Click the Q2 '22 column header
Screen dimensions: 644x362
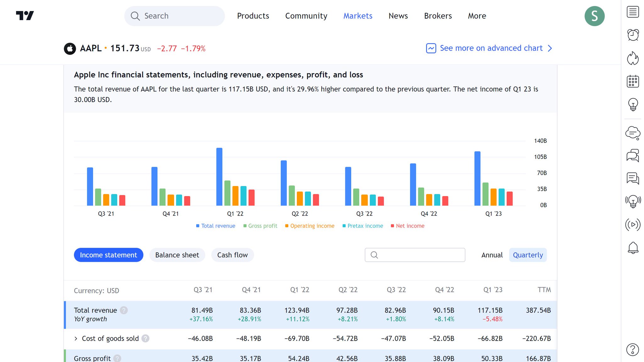(x=348, y=290)
